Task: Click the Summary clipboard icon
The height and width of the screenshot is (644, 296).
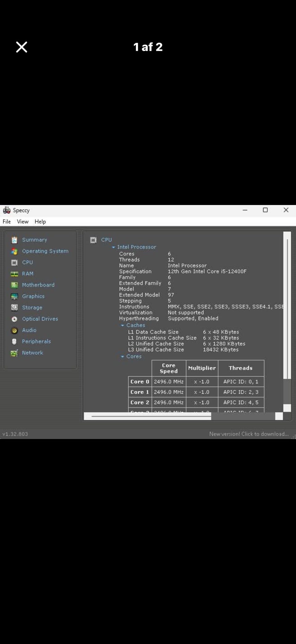Action: pos(14,240)
